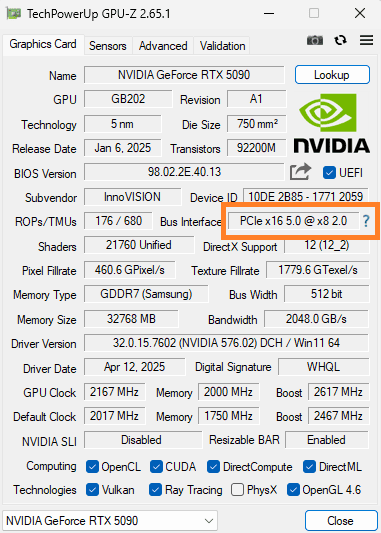
Task: Open the Advanced tab
Action: (x=163, y=46)
